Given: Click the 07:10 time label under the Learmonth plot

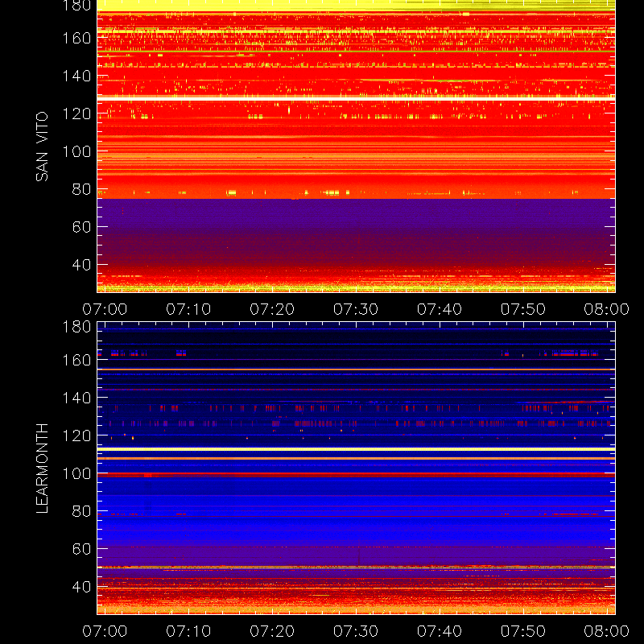Looking at the screenshot, I should click(x=188, y=631).
